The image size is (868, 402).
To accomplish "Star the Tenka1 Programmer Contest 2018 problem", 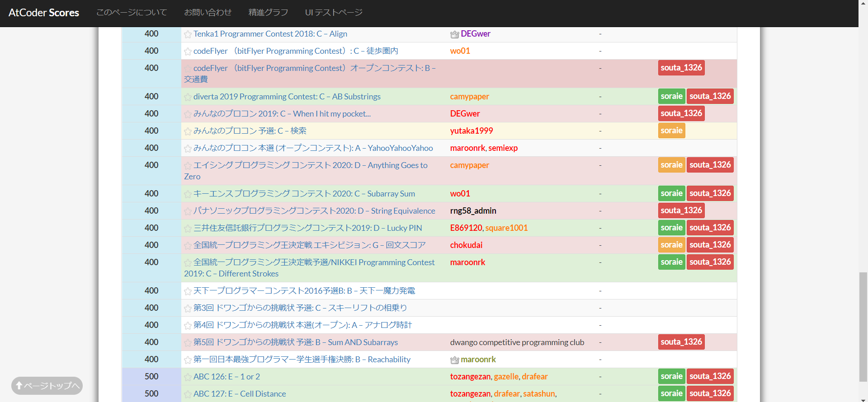I will coord(188,34).
